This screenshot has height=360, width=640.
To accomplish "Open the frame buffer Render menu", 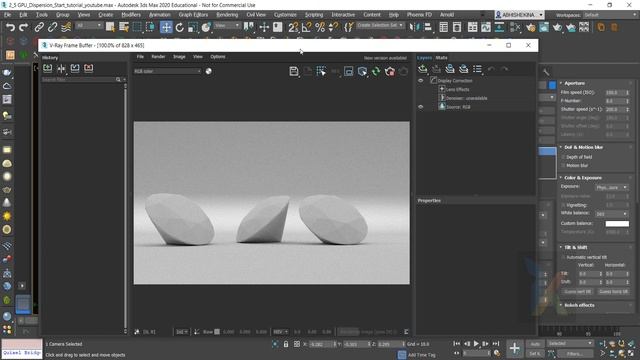I will coord(158,57).
